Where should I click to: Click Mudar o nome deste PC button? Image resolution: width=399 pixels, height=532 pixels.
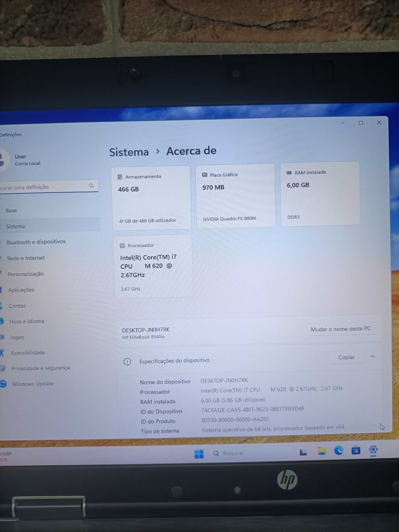point(340,329)
